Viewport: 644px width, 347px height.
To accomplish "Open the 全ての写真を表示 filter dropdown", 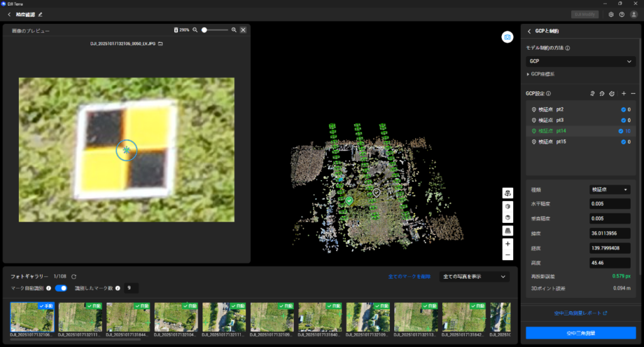I will (474, 276).
